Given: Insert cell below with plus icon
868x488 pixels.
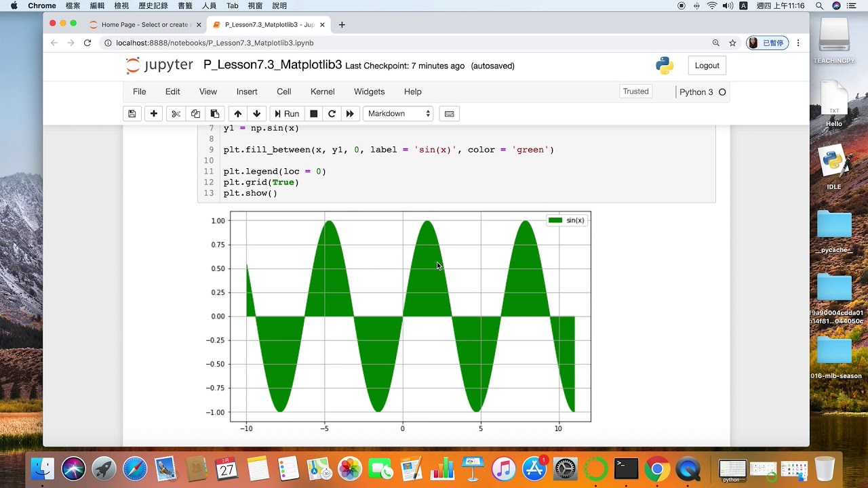Looking at the screenshot, I should pos(154,114).
